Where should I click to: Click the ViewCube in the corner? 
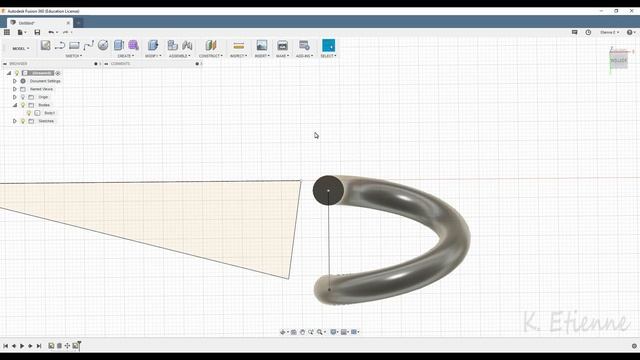(619, 60)
